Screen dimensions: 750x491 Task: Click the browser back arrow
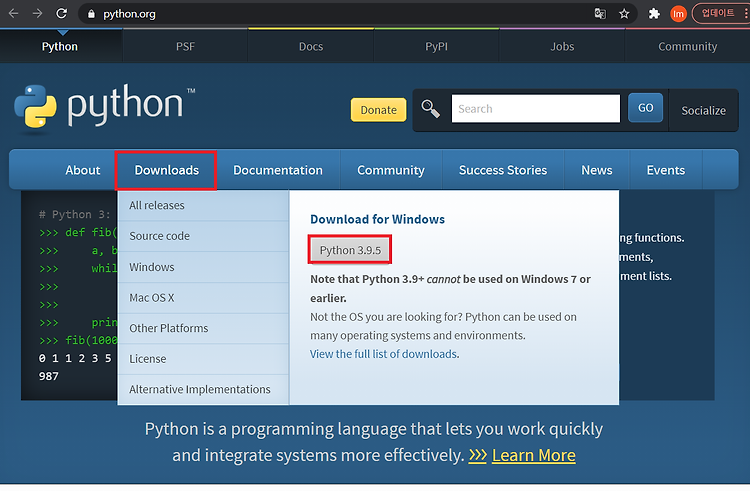[13, 13]
